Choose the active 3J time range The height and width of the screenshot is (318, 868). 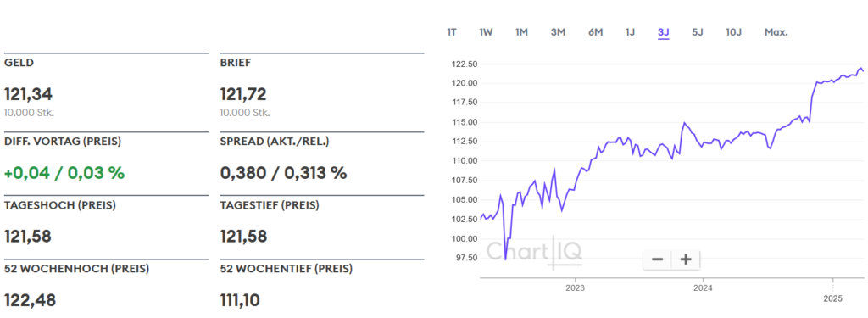664,32
